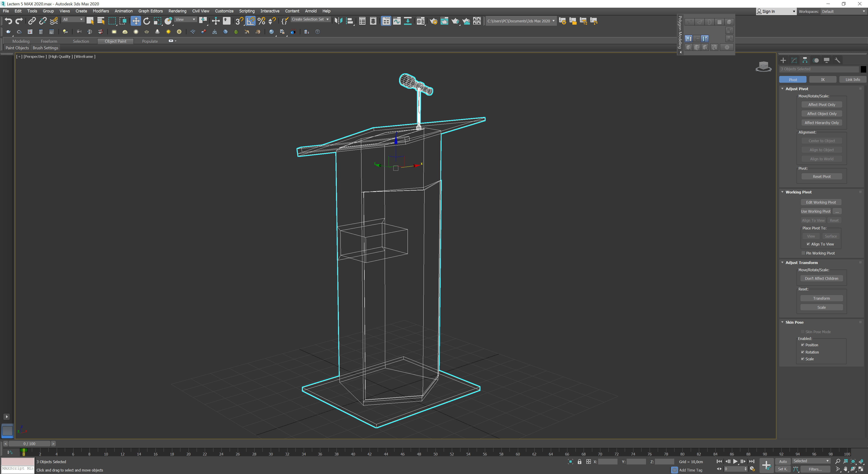Open the Create tab plus icon
The width and height of the screenshot is (868, 474).
783,60
